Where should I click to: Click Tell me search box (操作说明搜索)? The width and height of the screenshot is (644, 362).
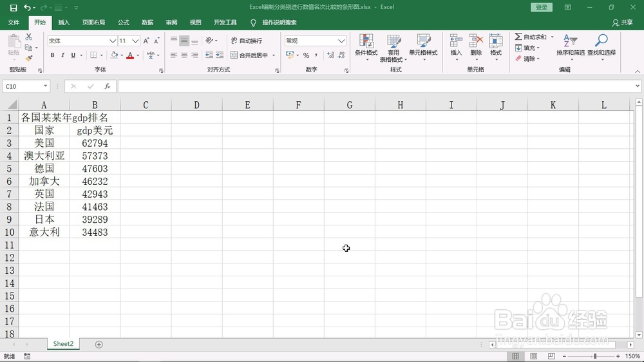click(279, 23)
